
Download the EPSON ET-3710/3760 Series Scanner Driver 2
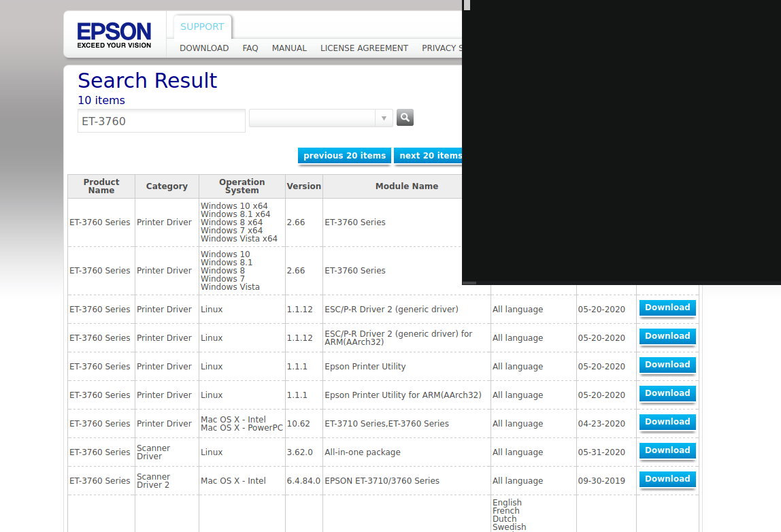click(667, 479)
